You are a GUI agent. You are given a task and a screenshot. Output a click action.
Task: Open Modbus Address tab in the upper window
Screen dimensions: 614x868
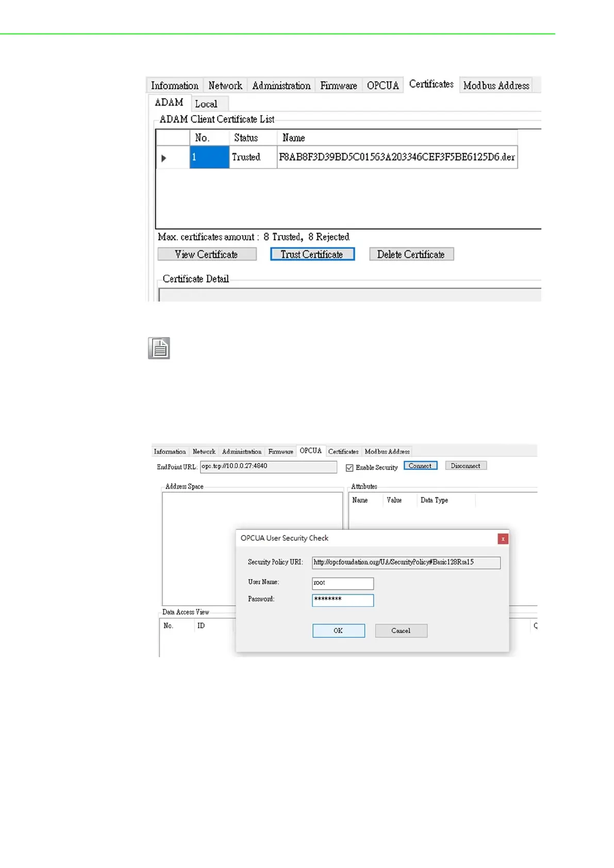[496, 86]
